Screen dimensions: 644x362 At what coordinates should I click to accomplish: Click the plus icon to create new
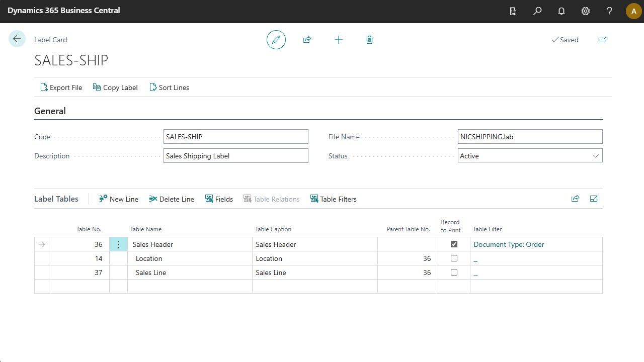[x=339, y=40]
